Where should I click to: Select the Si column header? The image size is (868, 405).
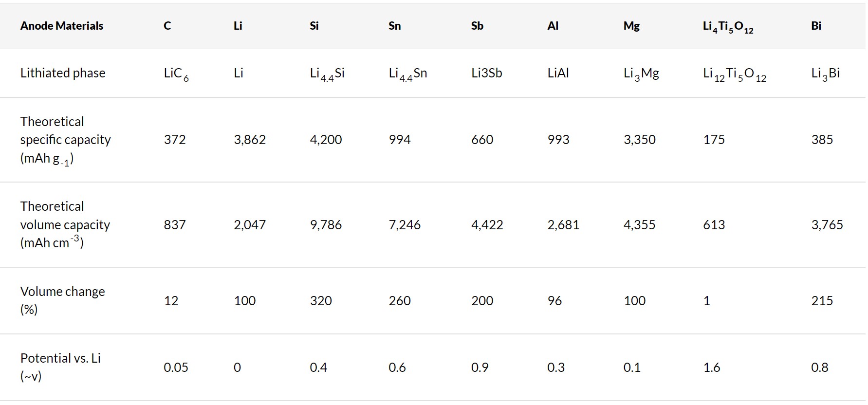314,26
